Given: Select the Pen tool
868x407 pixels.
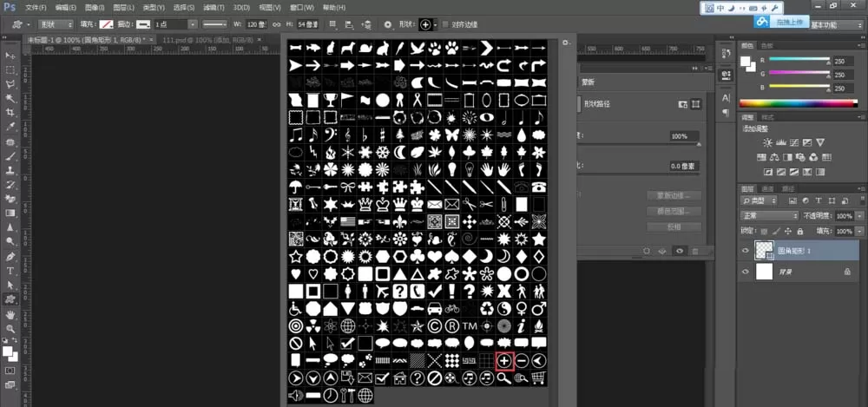Looking at the screenshot, I should click(10, 256).
